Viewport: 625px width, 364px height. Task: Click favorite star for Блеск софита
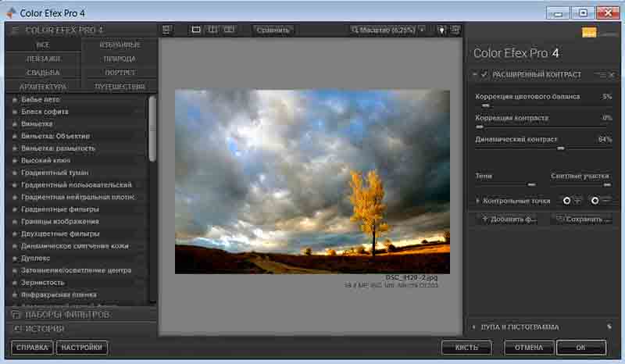click(15, 112)
